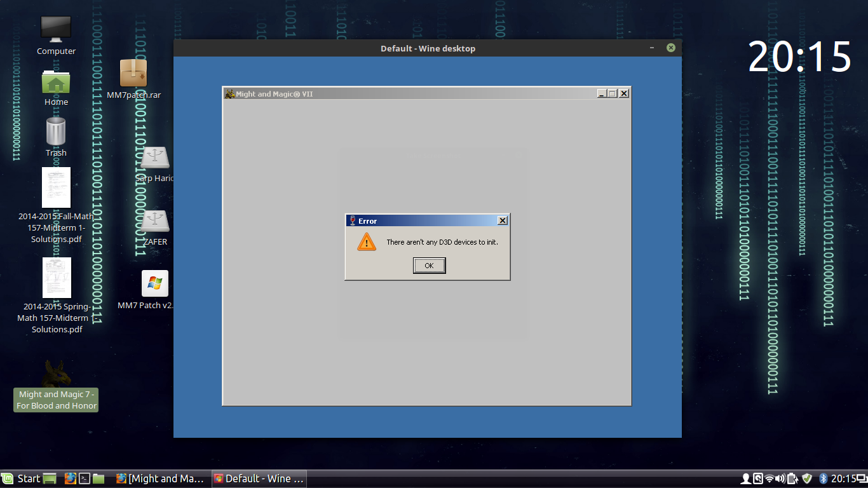The width and height of the screenshot is (868, 488).
Task: Minimize the Might and Magic VII window
Action: tap(602, 93)
